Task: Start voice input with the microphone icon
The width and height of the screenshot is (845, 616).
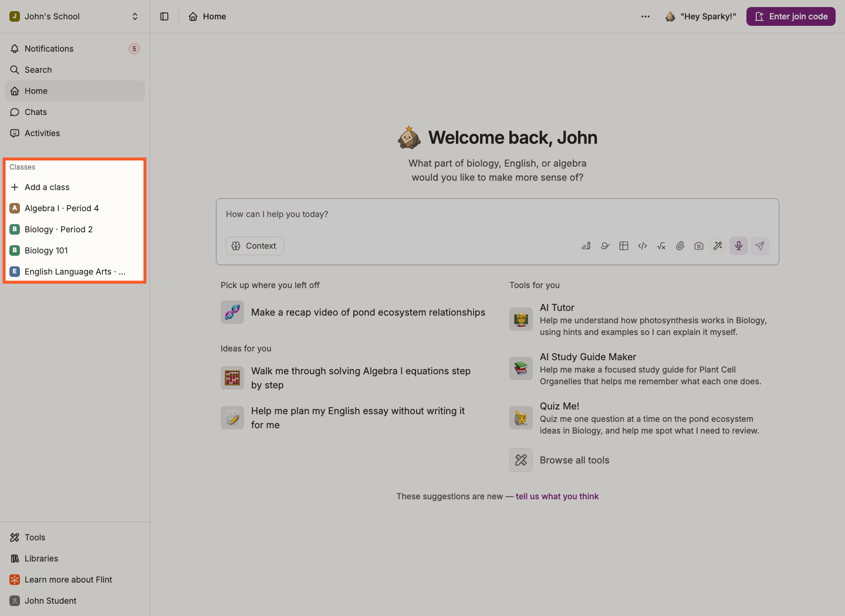Action: pyautogui.click(x=739, y=246)
